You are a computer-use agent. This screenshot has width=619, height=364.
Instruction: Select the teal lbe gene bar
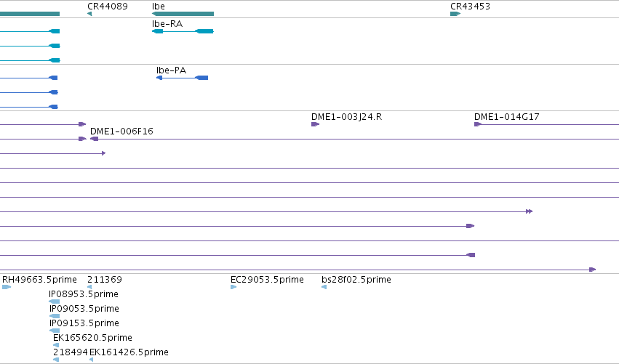coord(183,14)
